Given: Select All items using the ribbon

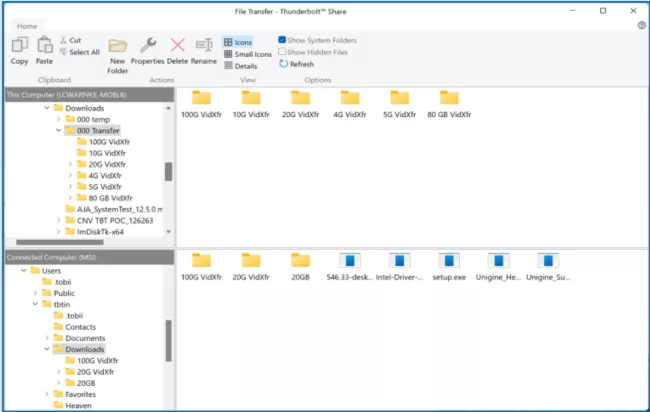Looking at the screenshot, I should [x=78, y=52].
